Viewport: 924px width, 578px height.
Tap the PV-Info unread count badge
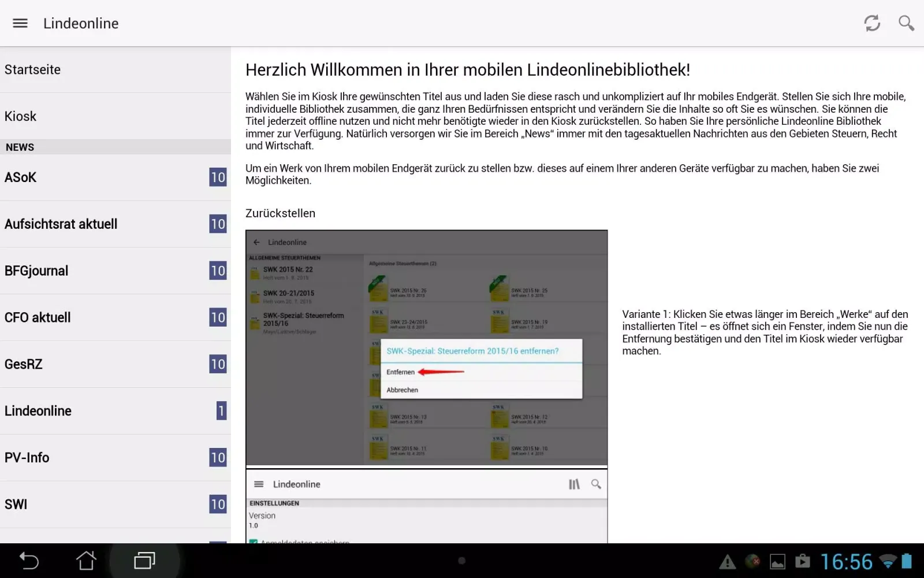pos(218,458)
